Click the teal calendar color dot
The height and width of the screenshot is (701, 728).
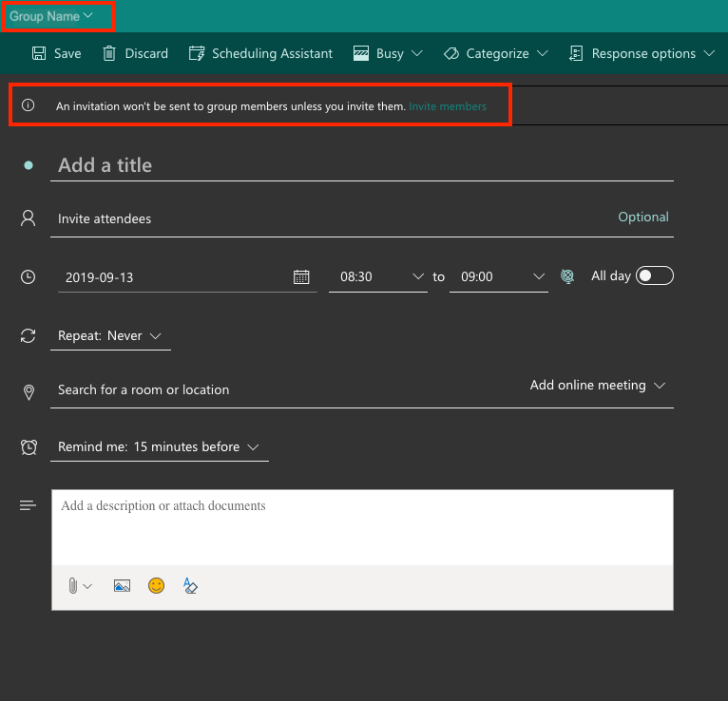(x=29, y=165)
